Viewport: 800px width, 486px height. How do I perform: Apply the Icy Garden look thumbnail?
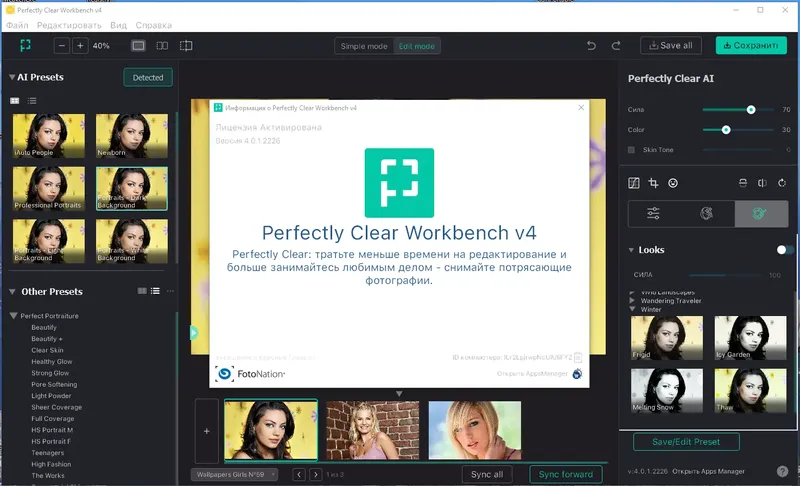point(751,338)
